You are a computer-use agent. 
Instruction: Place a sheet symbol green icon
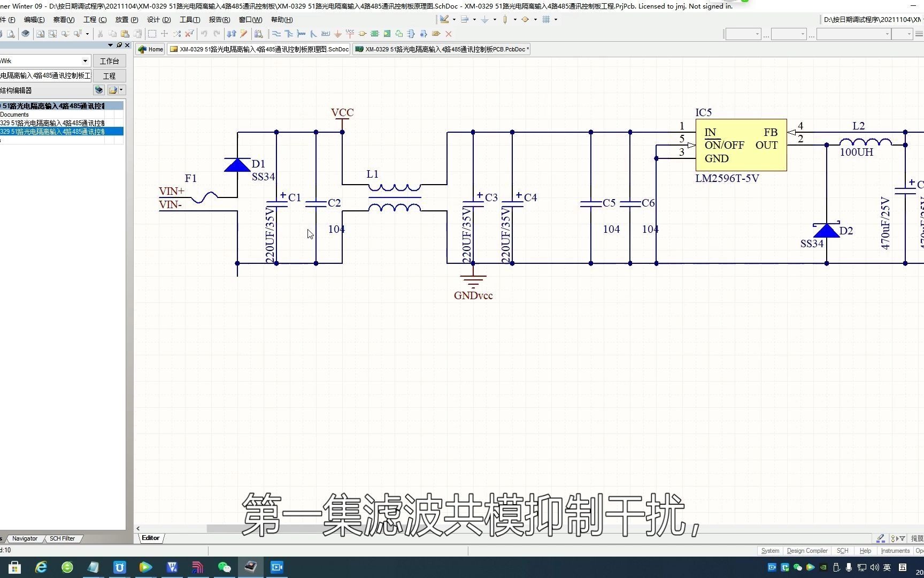(374, 34)
